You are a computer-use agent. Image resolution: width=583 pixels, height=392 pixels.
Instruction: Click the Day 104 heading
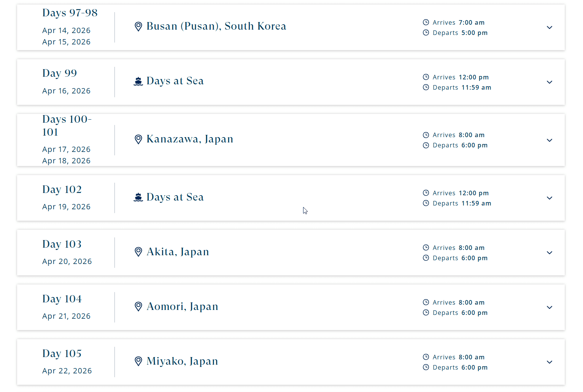coord(62,299)
